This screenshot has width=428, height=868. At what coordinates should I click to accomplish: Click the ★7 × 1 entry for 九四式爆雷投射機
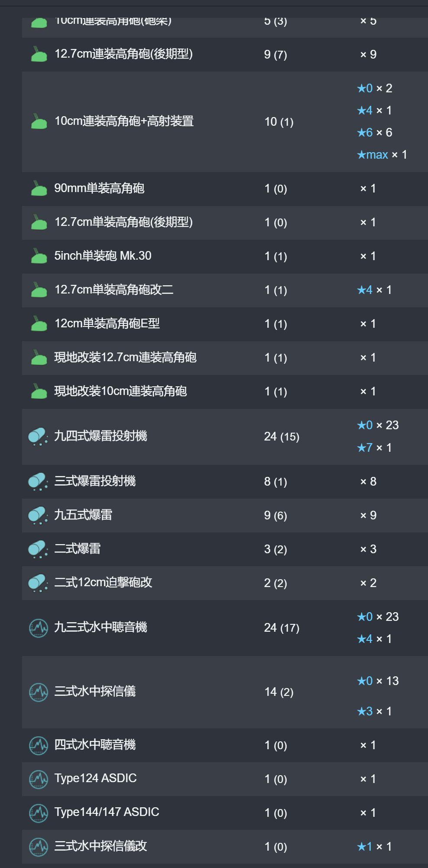pos(374,447)
